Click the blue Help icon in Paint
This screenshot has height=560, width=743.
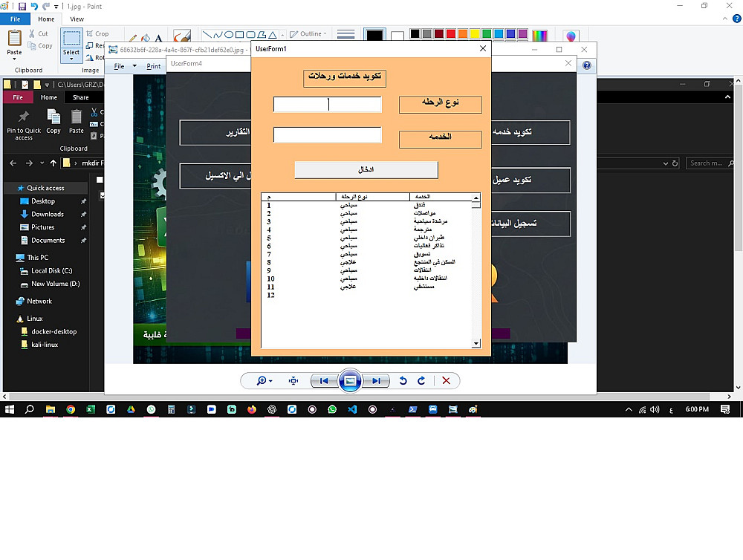click(737, 19)
